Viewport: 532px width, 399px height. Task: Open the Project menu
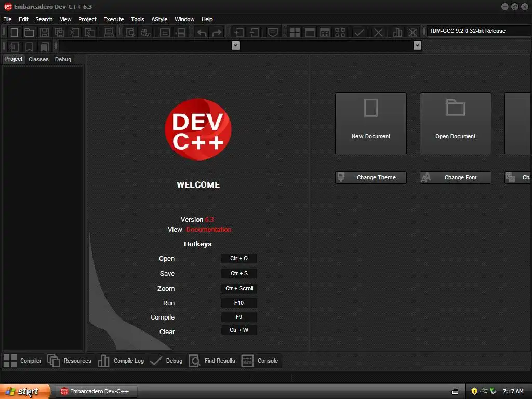point(87,19)
